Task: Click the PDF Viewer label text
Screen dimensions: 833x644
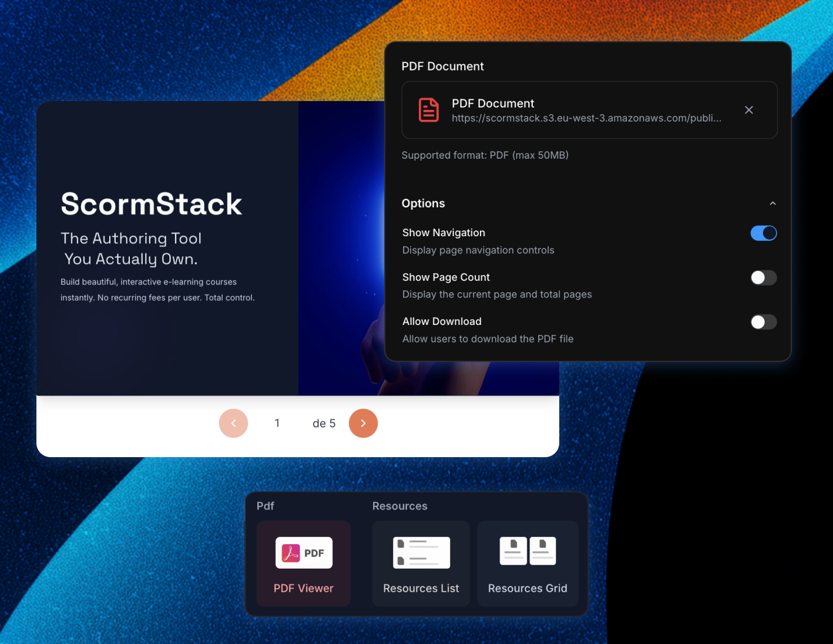Action: tap(303, 588)
